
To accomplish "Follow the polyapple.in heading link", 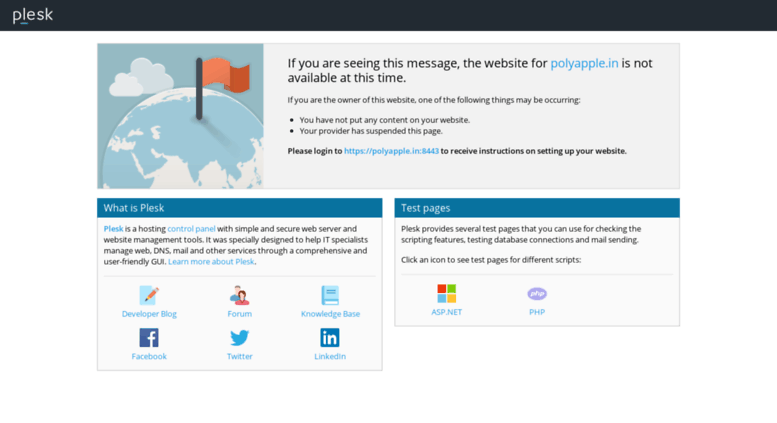I will (584, 63).
